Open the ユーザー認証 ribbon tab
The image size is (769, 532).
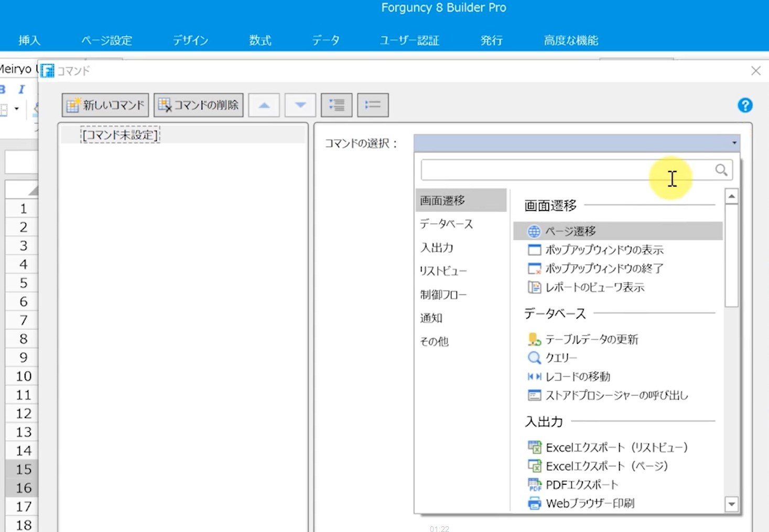tap(409, 40)
